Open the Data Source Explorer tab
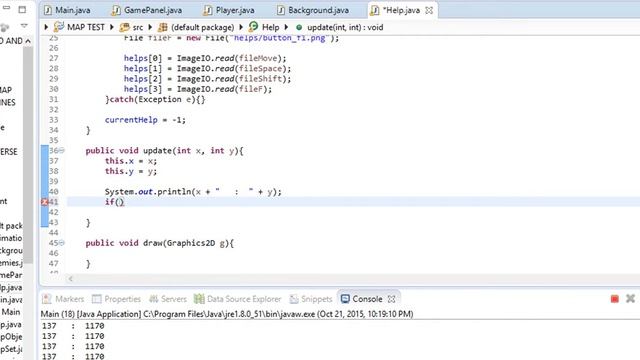Image resolution: width=640 pixels, height=360 pixels. click(238, 299)
